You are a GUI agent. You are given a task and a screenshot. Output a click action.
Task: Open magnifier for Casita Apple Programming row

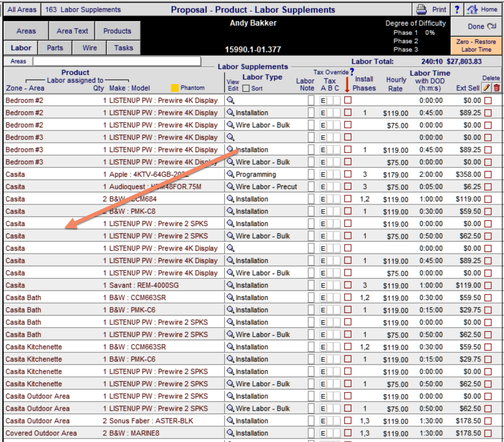[230, 174]
